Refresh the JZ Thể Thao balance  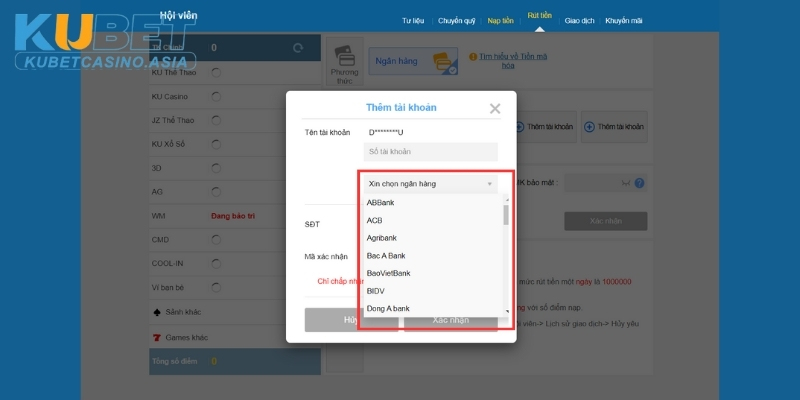click(216, 120)
